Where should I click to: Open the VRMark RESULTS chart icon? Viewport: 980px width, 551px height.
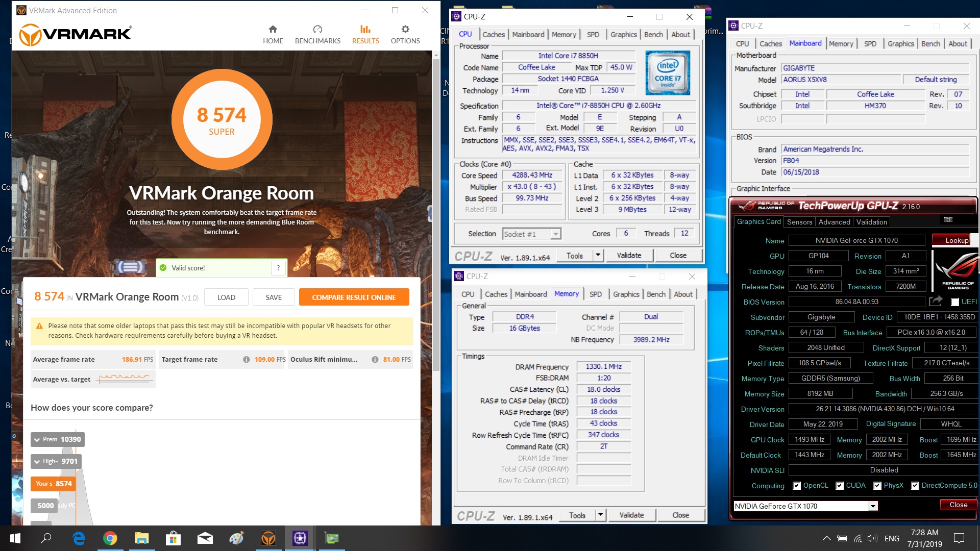coord(365,29)
